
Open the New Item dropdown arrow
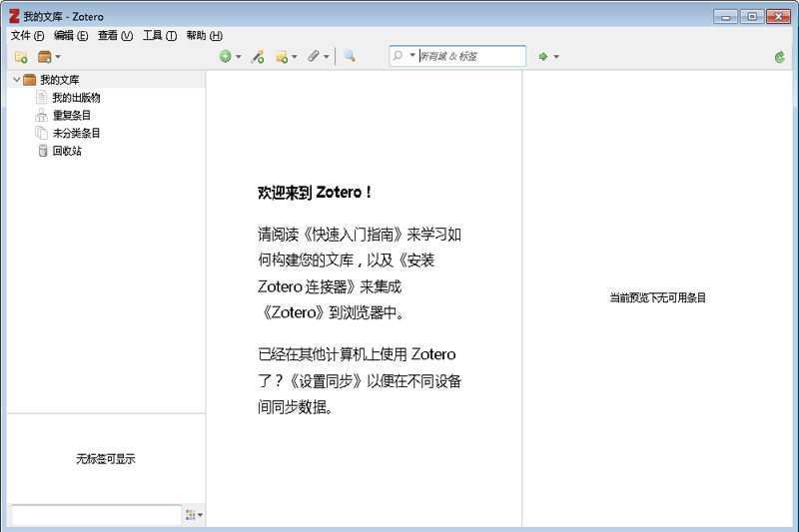point(239,57)
